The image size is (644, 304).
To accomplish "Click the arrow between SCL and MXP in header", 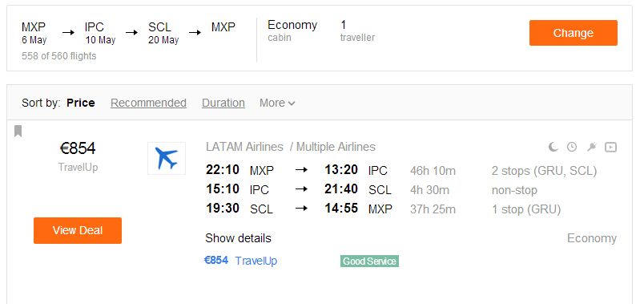I will (195, 32).
